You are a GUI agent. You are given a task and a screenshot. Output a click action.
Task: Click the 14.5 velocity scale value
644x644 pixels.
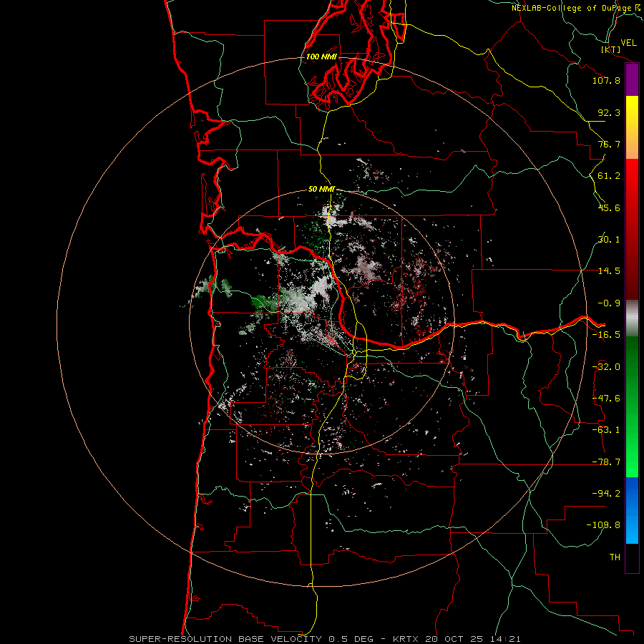[x=609, y=271]
